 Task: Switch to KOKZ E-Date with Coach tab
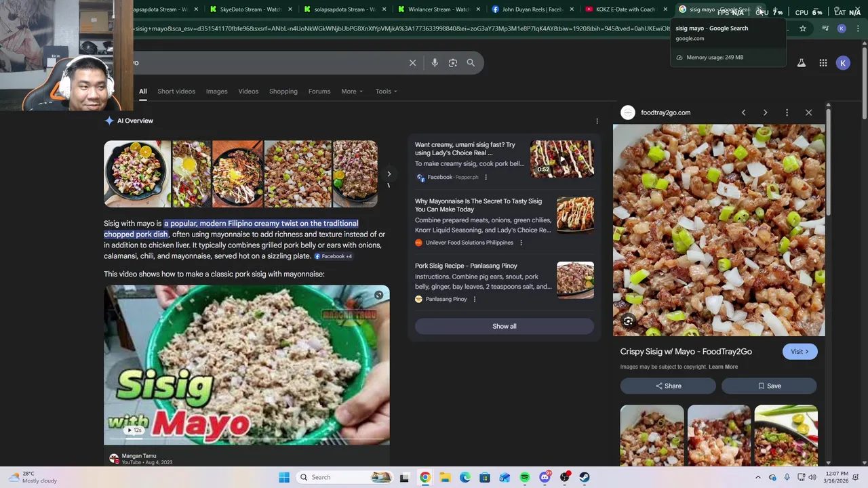pyautogui.click(x=625, y=9)
